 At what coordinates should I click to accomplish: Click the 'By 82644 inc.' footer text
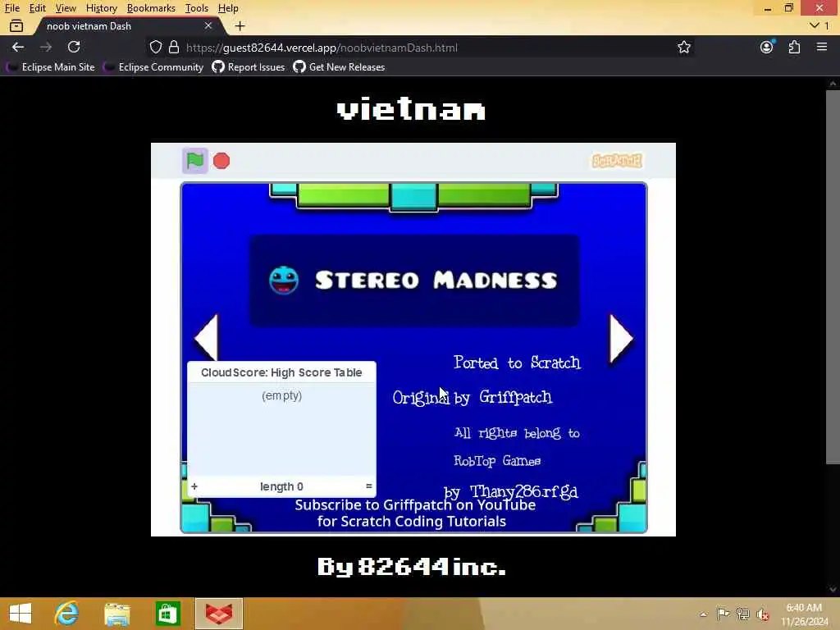(412, 567)
